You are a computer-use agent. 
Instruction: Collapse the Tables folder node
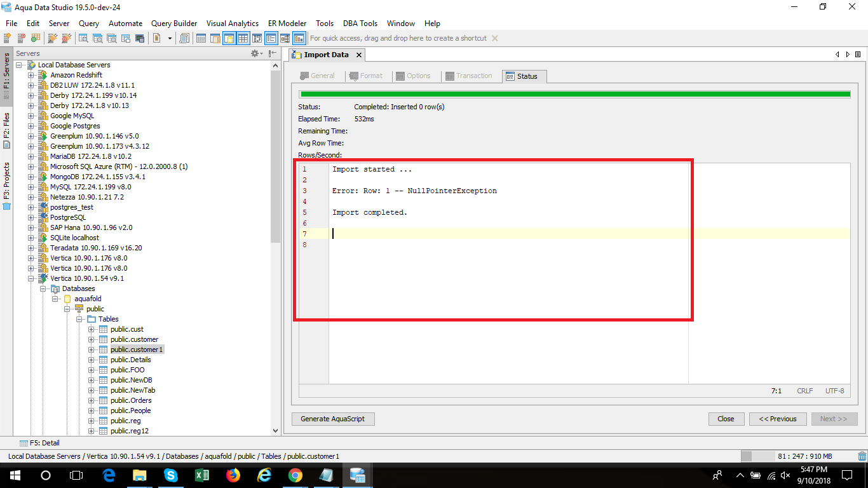click(79, 319)
